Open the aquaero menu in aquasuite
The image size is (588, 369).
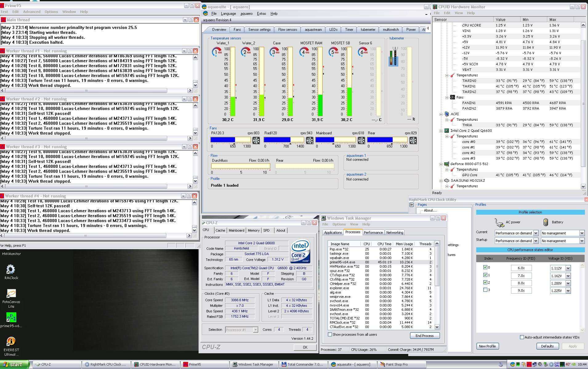click(246, 14)
